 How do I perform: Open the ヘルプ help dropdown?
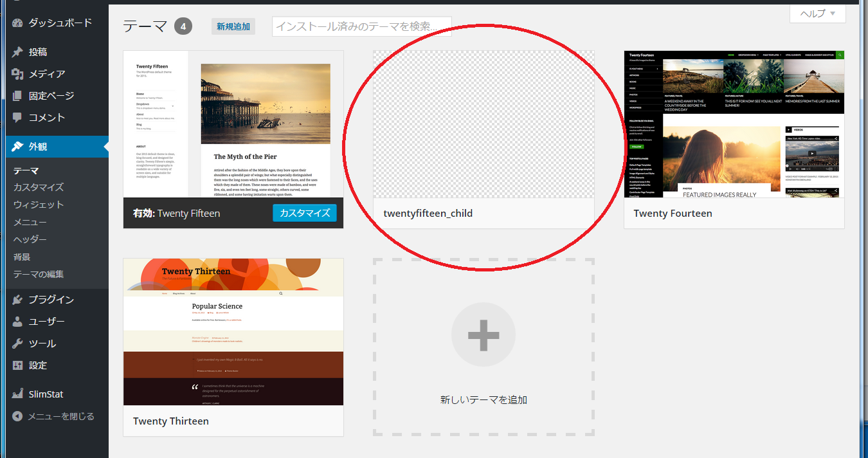click(x=817, y=14)
